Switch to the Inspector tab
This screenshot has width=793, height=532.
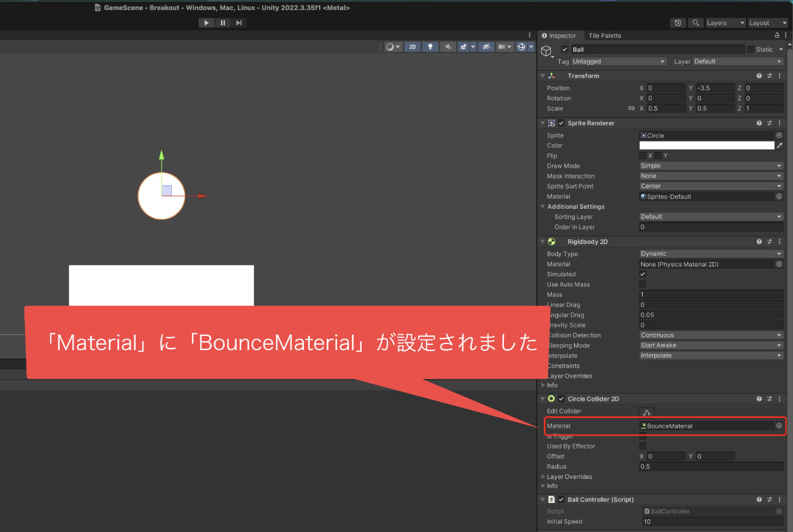tap(559, 35)
